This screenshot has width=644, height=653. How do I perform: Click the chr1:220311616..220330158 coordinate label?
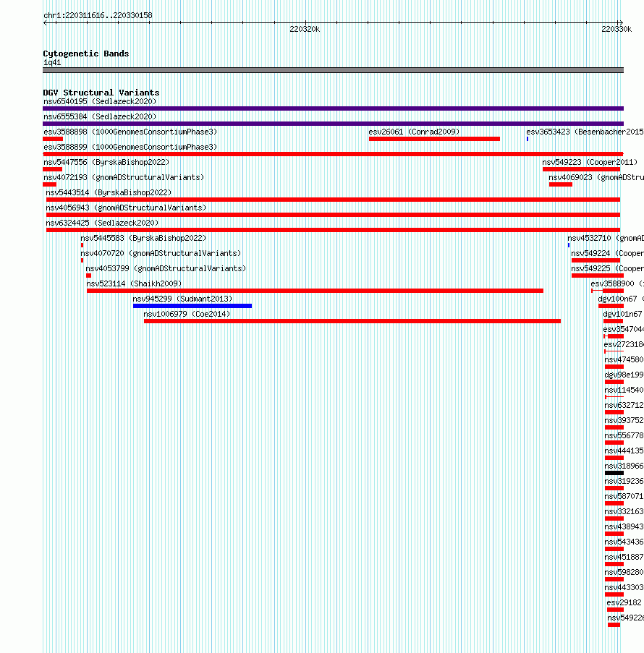98,15
